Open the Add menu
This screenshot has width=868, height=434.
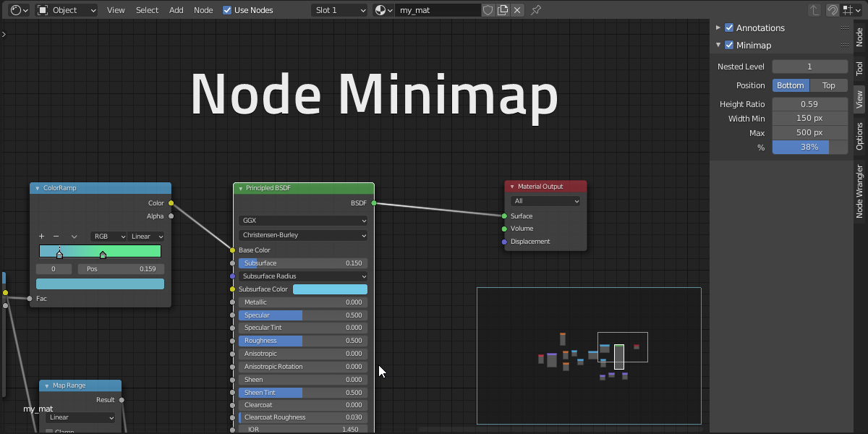pos(176,10)
